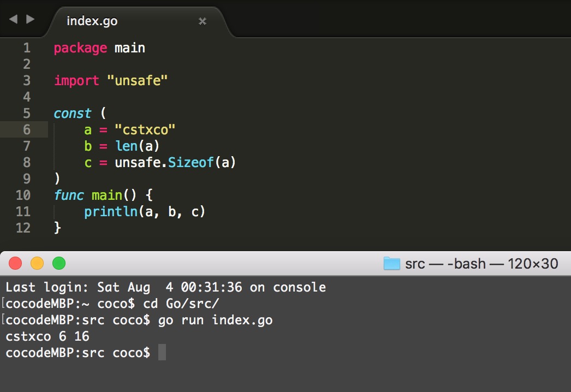Click the src folder icon in terminal title
This screenshot has height=392, width=571.
pos(391,264)
